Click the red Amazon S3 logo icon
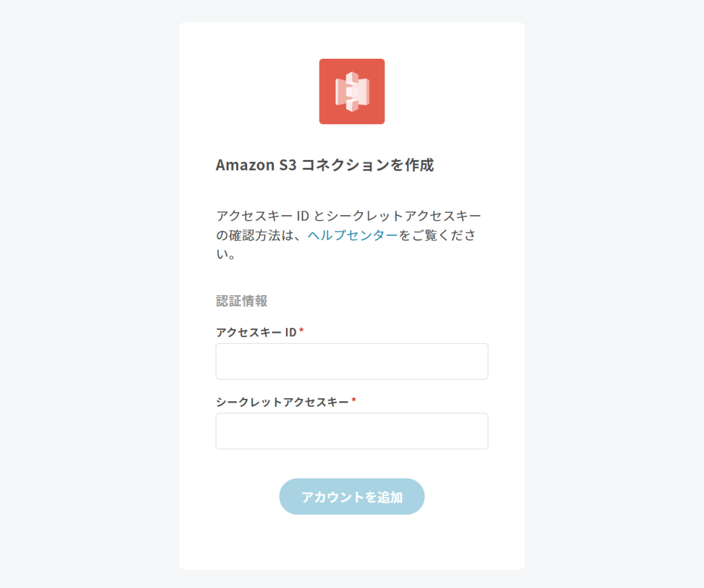 [x=352, y=92]
